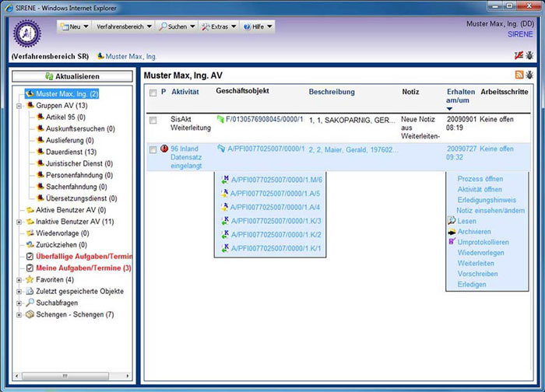Click the RSS feed icon

[x=519, y=75]
